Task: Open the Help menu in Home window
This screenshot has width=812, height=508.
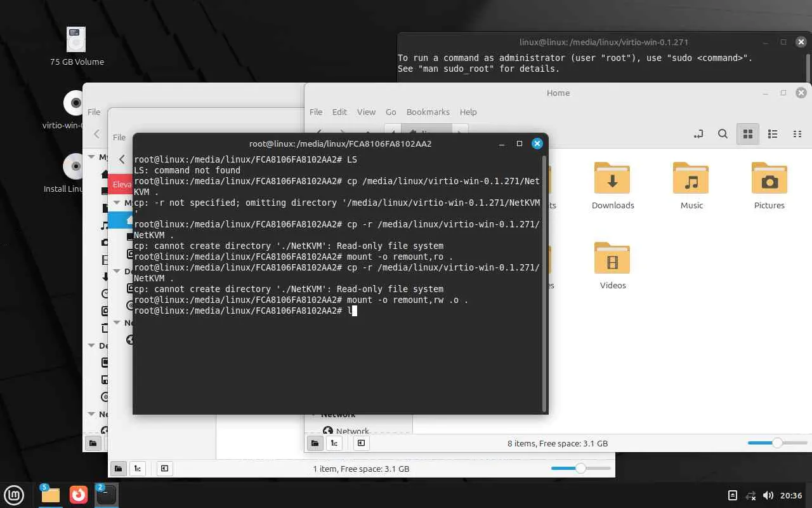Action: point(468,112)
